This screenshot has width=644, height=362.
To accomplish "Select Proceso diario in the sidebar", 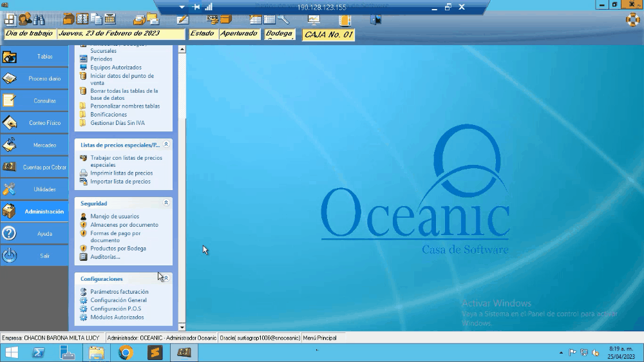I will pos(34,79).
